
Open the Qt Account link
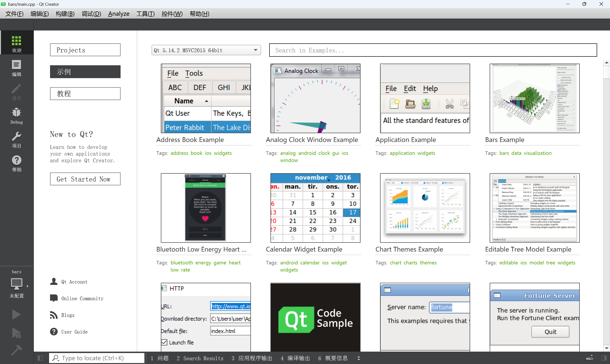point(74,282)
